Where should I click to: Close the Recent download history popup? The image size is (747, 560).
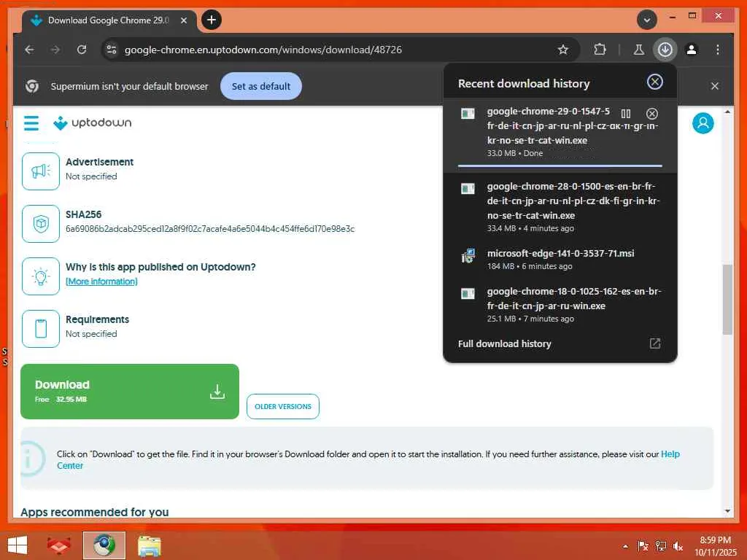[x=654, y=82]
